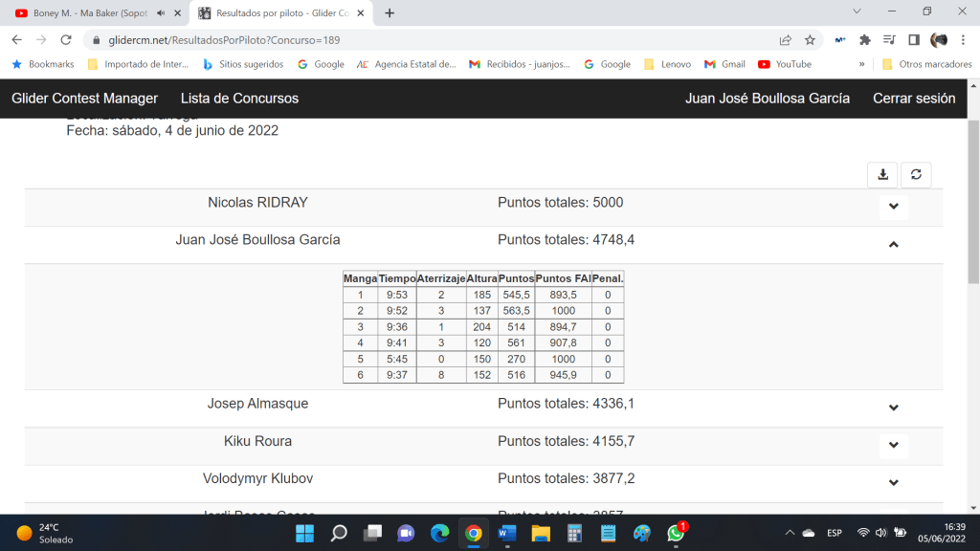This screenshot has height=551, width=980.
Task: Expand Kiku Roura results row
Action: (x=893, y=445)
